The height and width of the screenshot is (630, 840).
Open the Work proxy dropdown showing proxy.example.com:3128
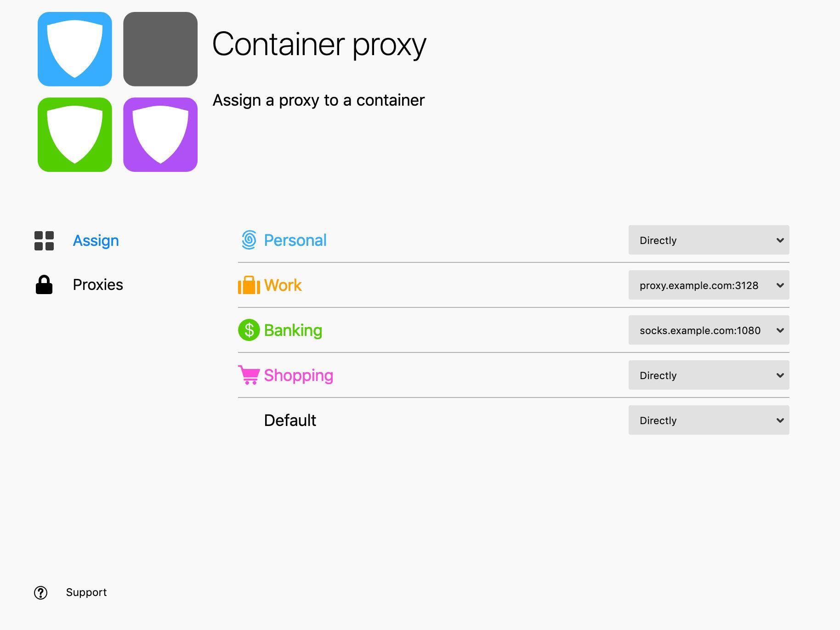[x=709, y=285]
